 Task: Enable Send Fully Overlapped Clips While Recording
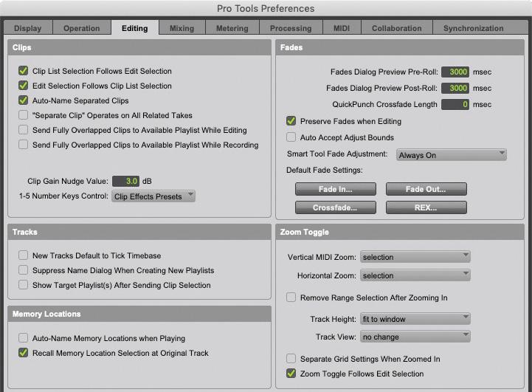click(24, 145)
